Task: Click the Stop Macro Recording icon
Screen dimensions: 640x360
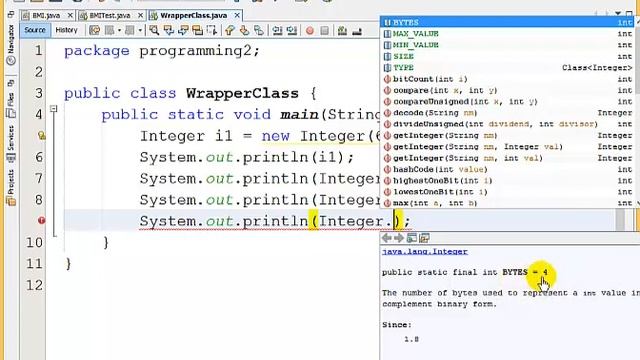Action: coord(324,31)
